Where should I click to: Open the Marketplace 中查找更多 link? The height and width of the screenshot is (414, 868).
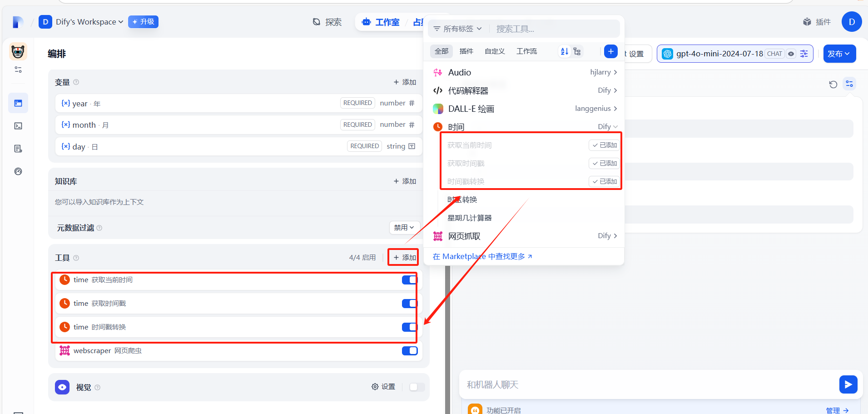[x=482, y=256]
